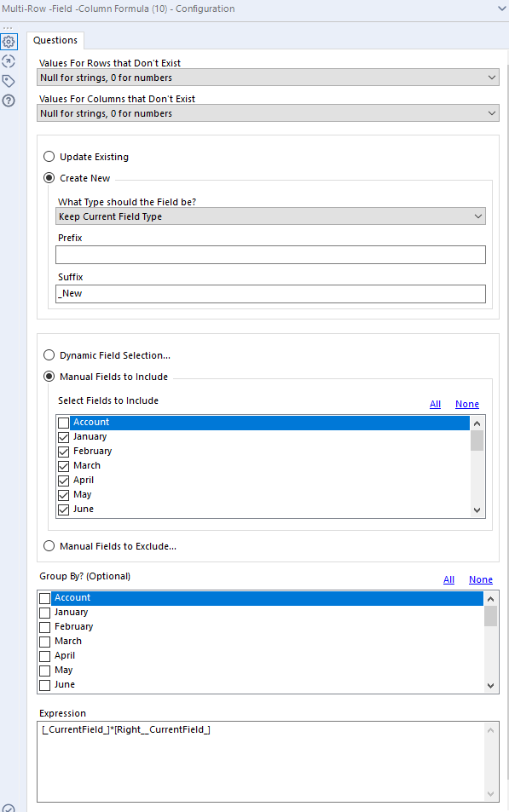This screenshot has height=812, width=509.
Task: Click the Group By list scrollbar thumb
Action: click(490, 616)
